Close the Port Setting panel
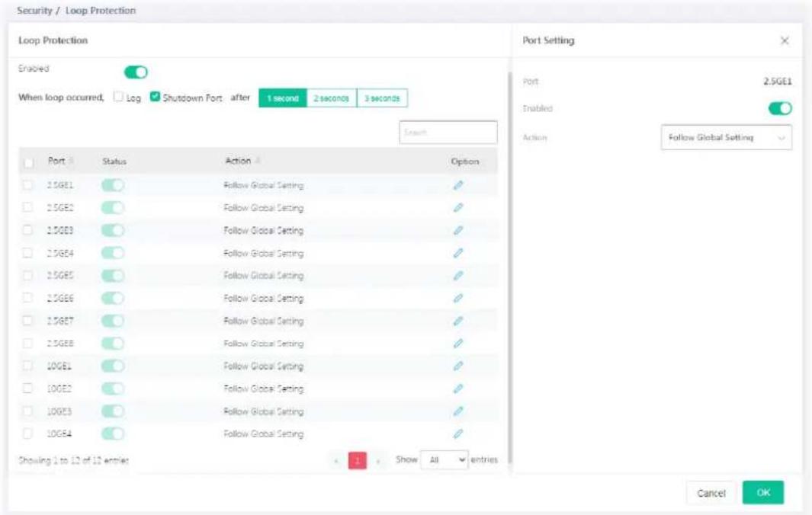Image resolution: width=812 pixels, height=515 pixels. click(785, 40)
